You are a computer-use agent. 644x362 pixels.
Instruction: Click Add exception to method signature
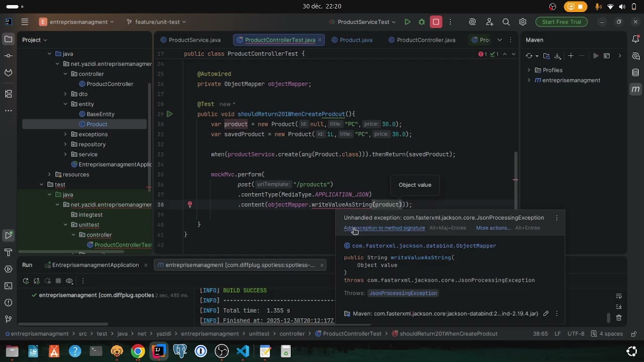tap(384, 228)
